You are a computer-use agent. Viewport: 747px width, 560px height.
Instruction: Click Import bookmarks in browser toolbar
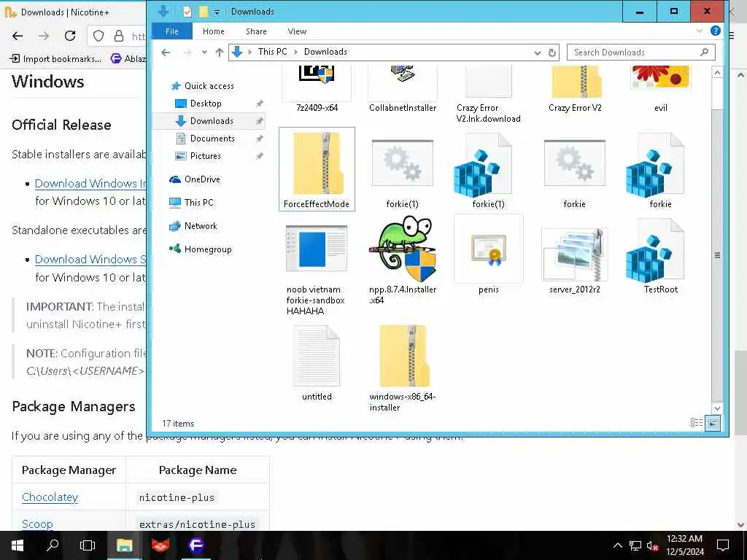coord(56,58)
